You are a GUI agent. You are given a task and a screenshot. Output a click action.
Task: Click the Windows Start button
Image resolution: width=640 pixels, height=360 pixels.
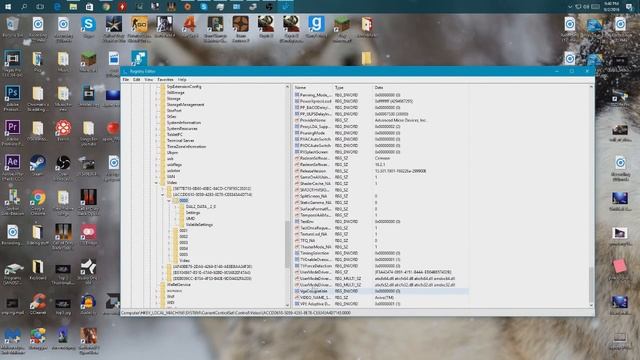pyautogui.click(x=8, y=7)
